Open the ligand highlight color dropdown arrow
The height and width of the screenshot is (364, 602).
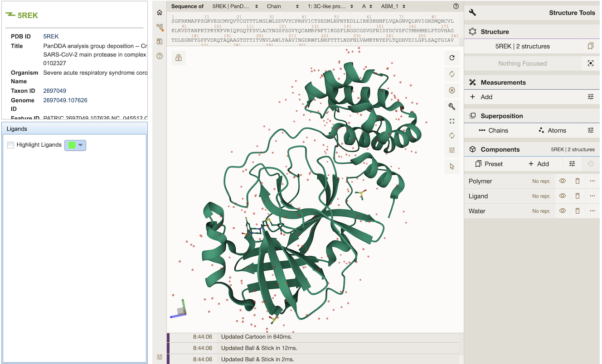pyautogui.click(x=81, y=145)
